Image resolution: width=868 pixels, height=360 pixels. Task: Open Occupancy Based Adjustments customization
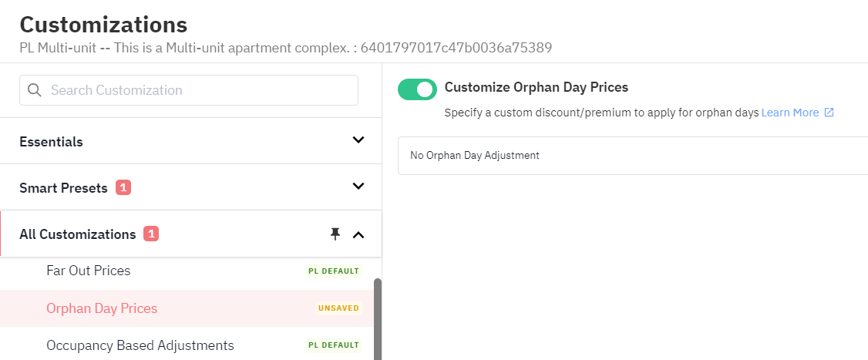(140, 345)
